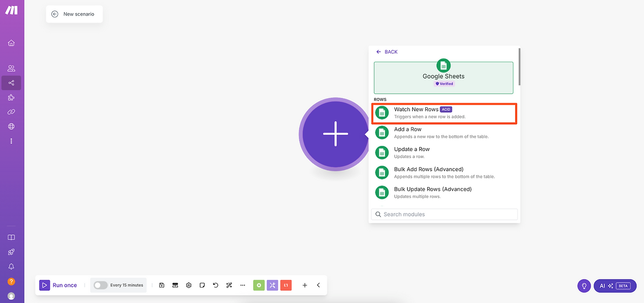Click the module list scrollbar
This screenshot has width=644, height=303.
pos(519,66)
